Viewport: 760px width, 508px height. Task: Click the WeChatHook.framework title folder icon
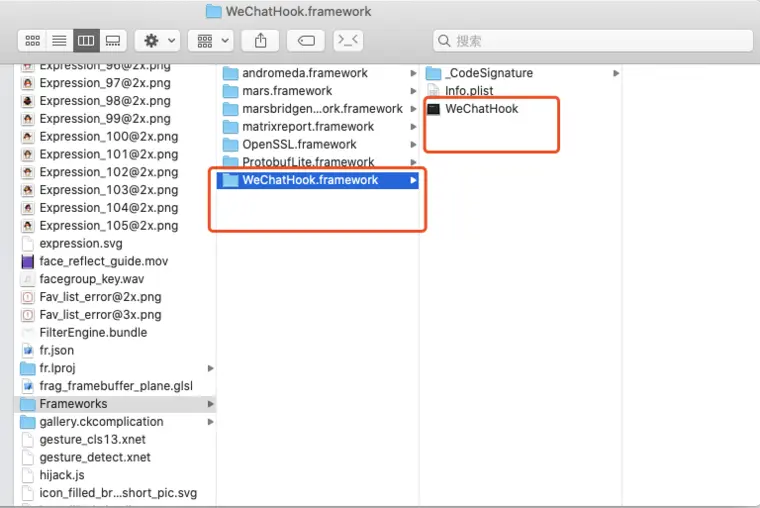tap(213, 11)
